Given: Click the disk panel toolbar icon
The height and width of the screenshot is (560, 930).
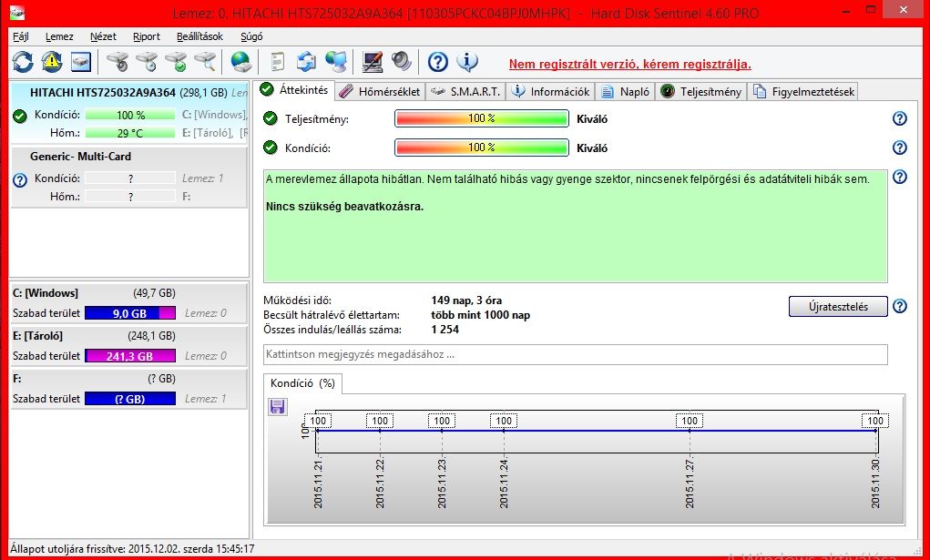Looking at the screenshot, I should tap(81, 62).
